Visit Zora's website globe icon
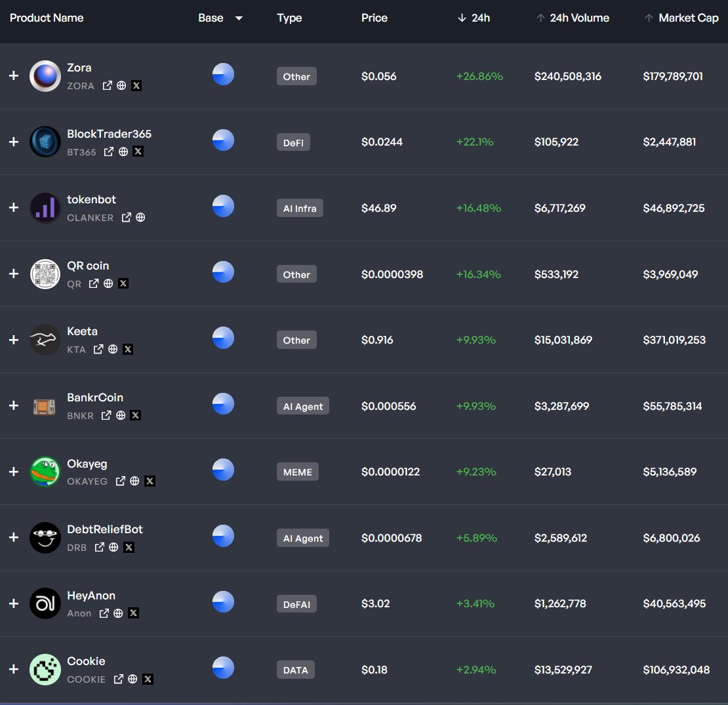The width and height of the screenshot is (728, 705). (121, 85)
